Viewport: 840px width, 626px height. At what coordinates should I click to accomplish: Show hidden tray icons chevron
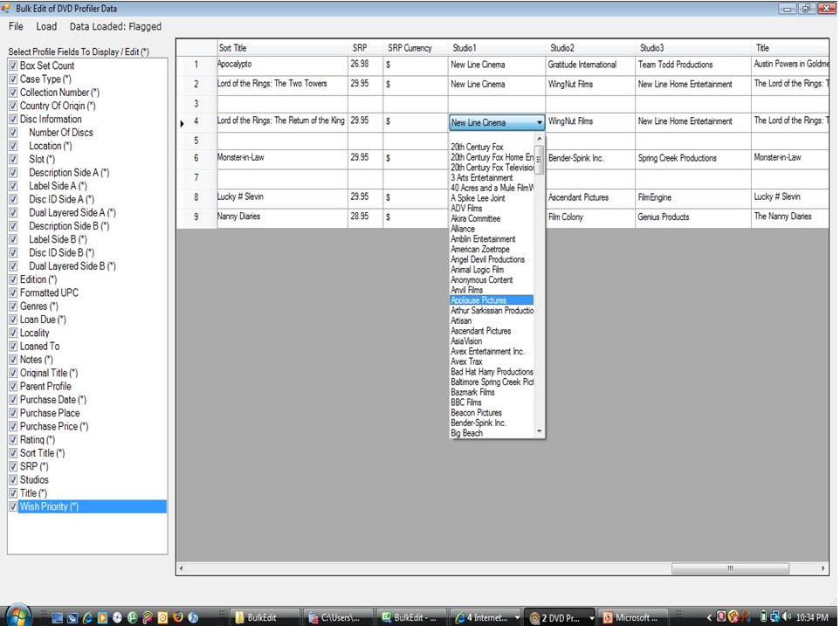pos(709,617)
